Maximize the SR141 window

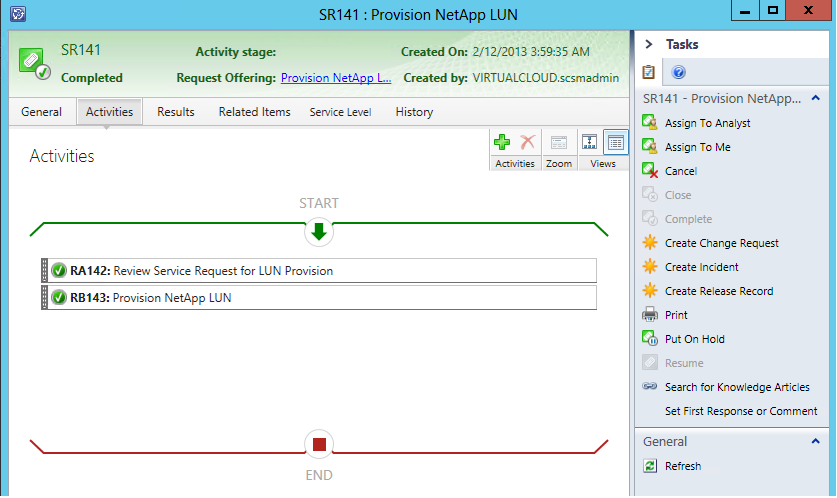coord(772,10)
